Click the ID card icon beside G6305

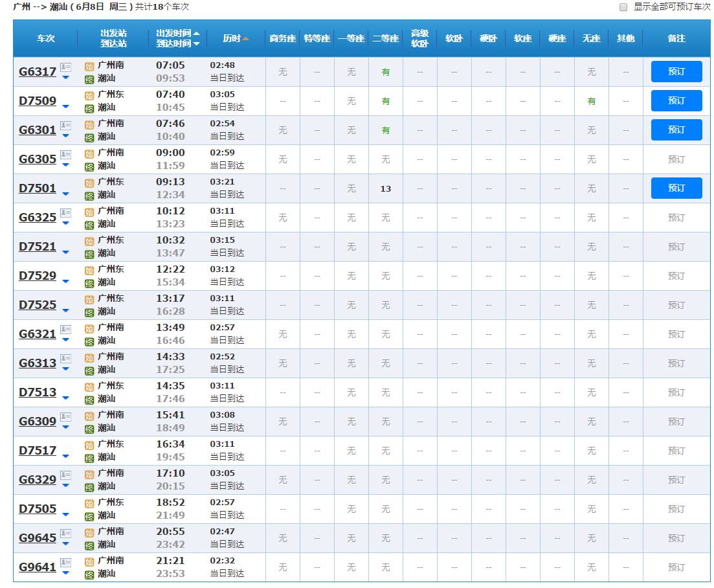tap(65, 155)
